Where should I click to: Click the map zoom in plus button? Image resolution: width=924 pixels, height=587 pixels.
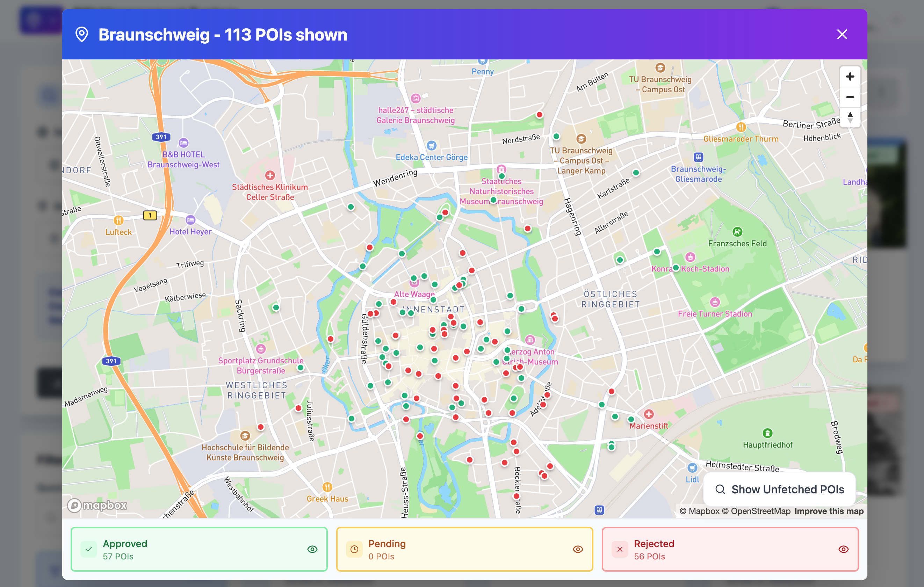[850, 77]
